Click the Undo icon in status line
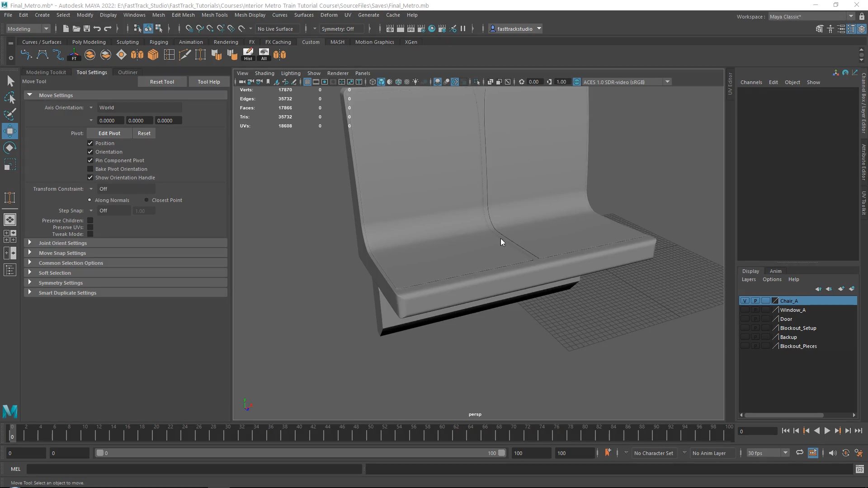Screen dimensions: 868x488 point(97,28)
